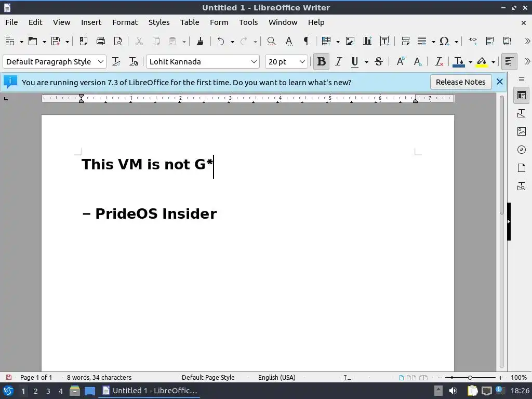Click Default Page Style in status bar

(x=208, y=378)
